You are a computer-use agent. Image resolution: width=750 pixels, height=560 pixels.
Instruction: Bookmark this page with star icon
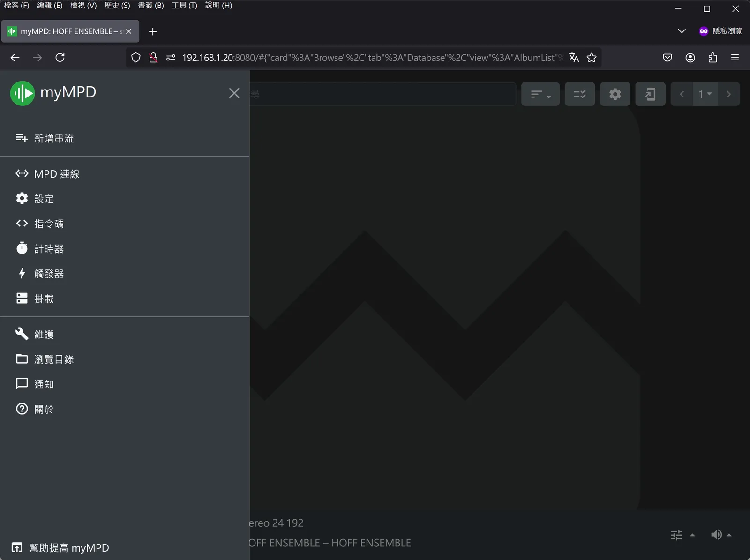pyautogui.click(x=592, y=58)
